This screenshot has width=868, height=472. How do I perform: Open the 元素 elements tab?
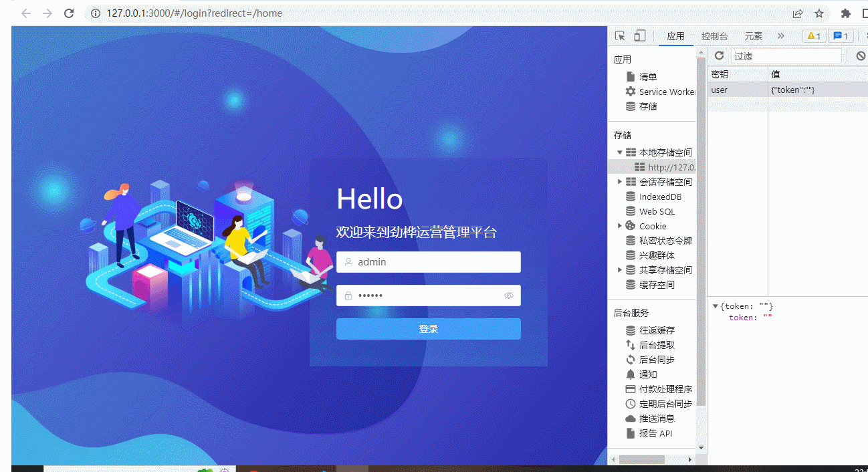coord(753,36)
